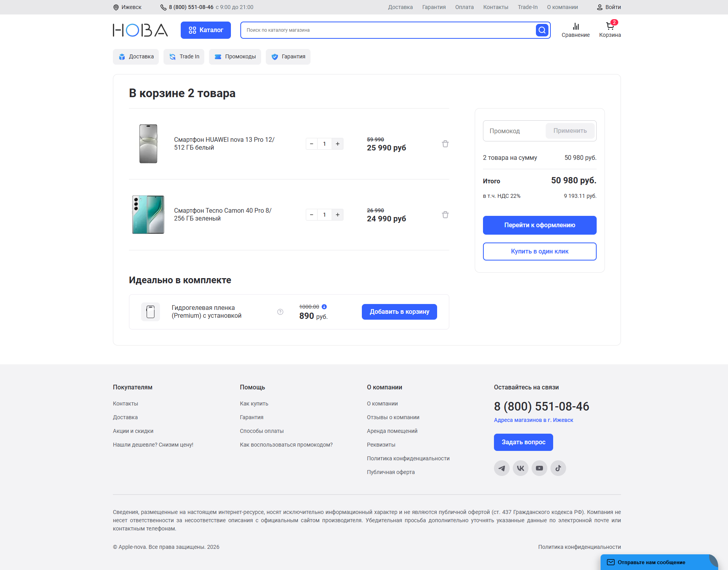Screen dimensions: 728x570
Task: Open Контакты in the top menu
Action: pyautogui.click(x=496, y=7)
